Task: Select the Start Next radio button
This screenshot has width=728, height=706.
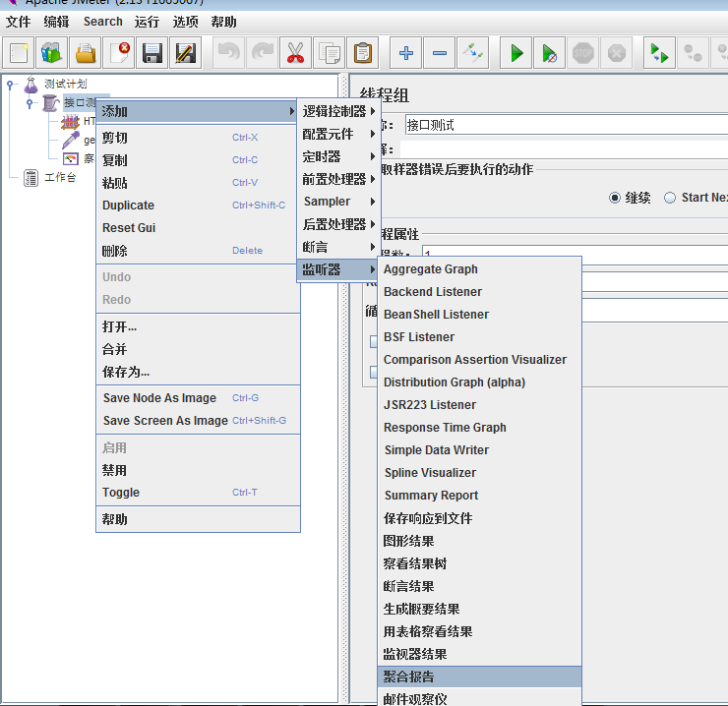Action: point(670,198)
